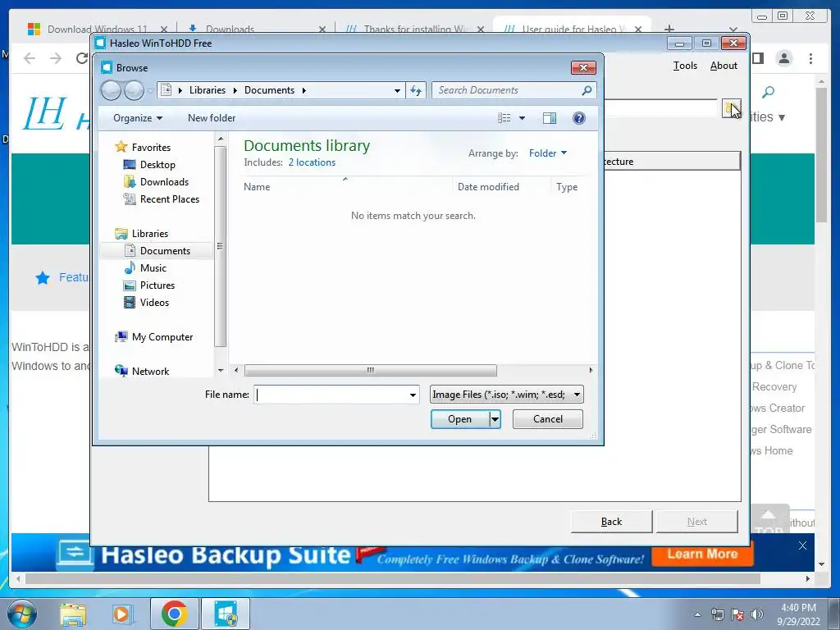Change the view layout icon
The image size is (840, 630).
coord(504,118)
